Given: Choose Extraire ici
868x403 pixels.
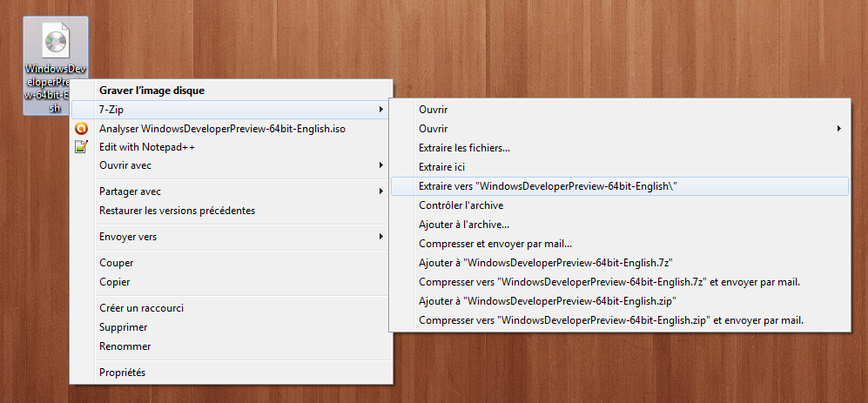Looking at the screenshot, I should 441,166.
